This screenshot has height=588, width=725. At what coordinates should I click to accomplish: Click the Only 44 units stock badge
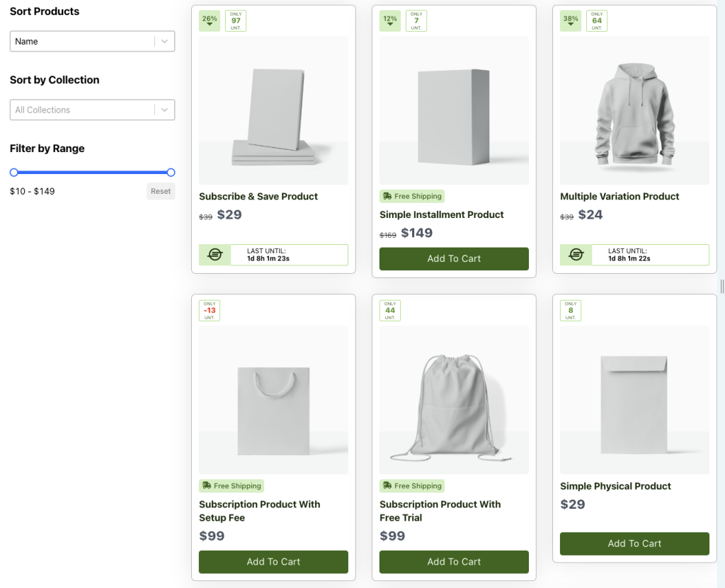[x=390, y=311]
